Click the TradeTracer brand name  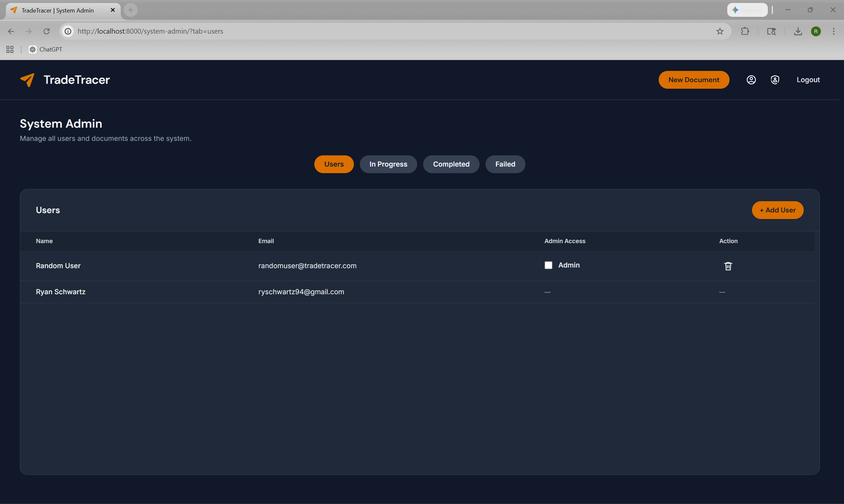point(77,80)
